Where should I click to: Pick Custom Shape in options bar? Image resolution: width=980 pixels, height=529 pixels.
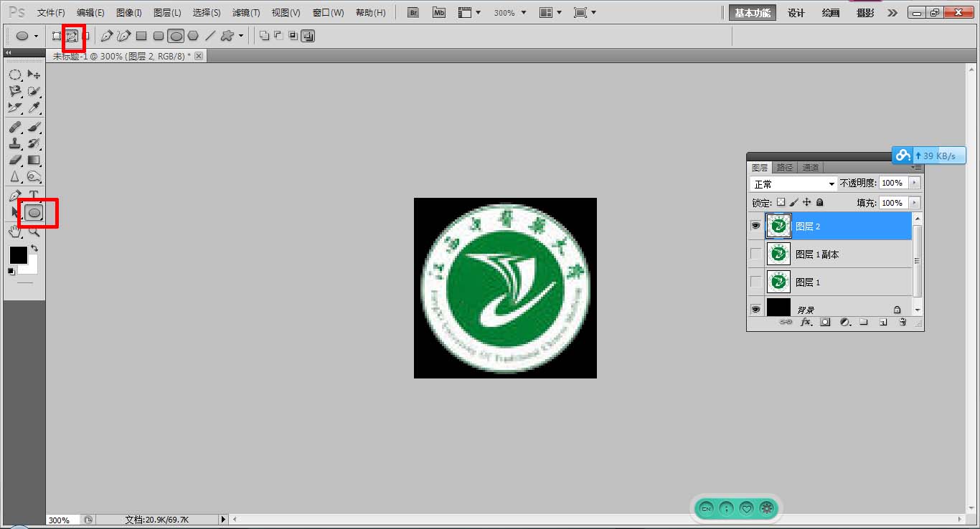(227, 36)
